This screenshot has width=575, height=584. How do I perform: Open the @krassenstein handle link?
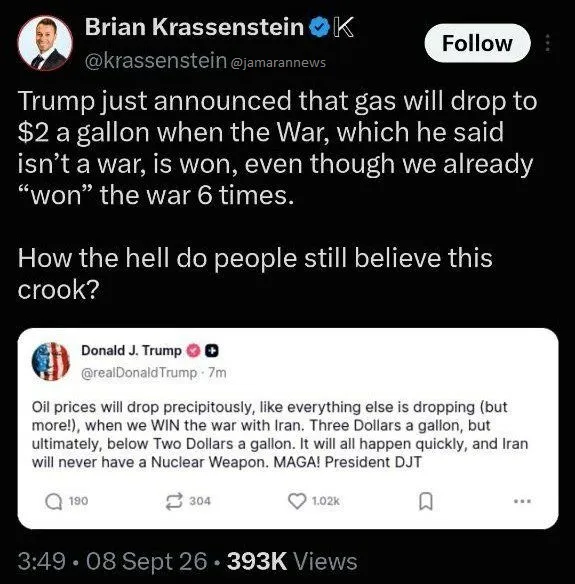[156, 61]
